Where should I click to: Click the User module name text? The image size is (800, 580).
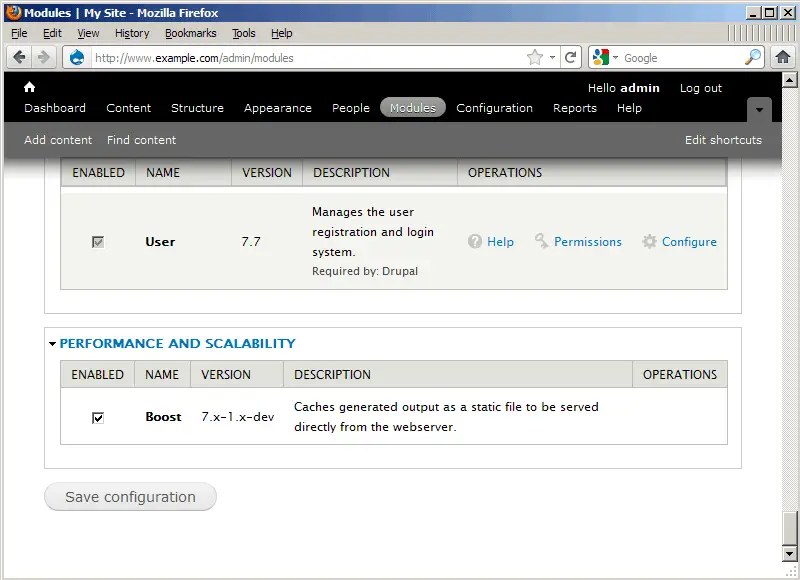click(160, 242)
